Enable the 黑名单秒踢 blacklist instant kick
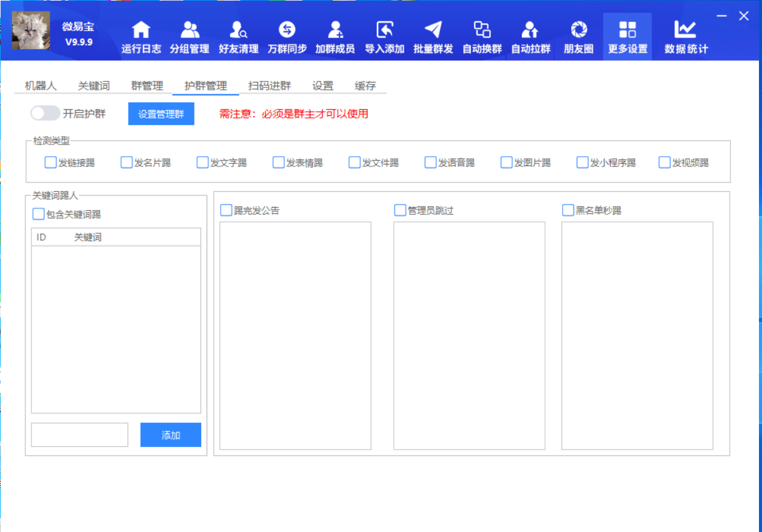This screenshot has height=532, width=762. [566, 210]
